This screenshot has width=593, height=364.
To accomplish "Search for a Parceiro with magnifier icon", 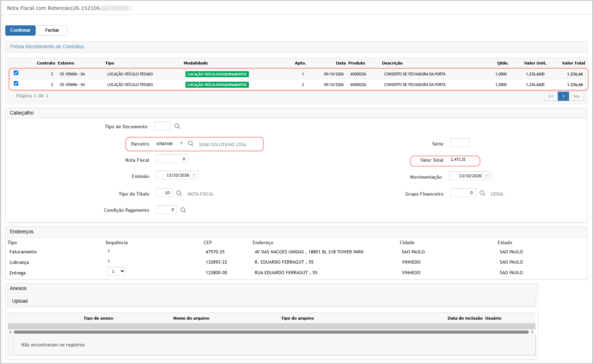I will tap(191, 143).
